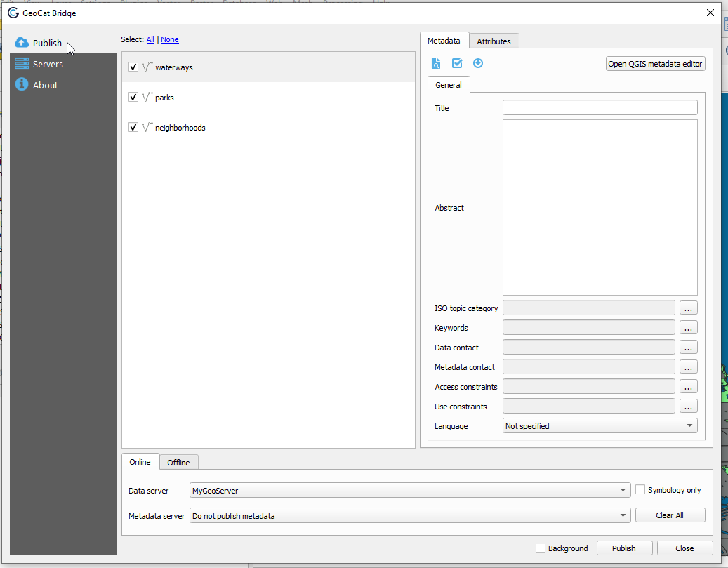The image size is (728, 568).
Task: Switch to the Offline tab
Action: (x=178, y=463)
